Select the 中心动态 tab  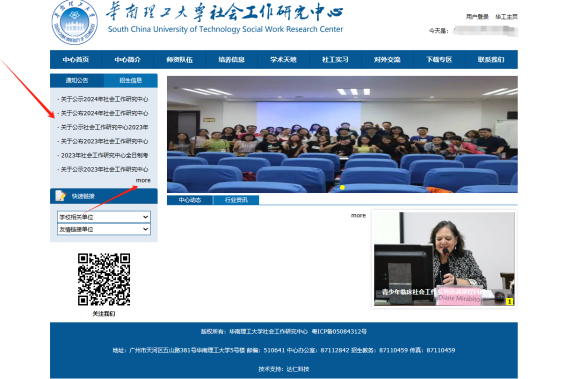coord(190,200)
